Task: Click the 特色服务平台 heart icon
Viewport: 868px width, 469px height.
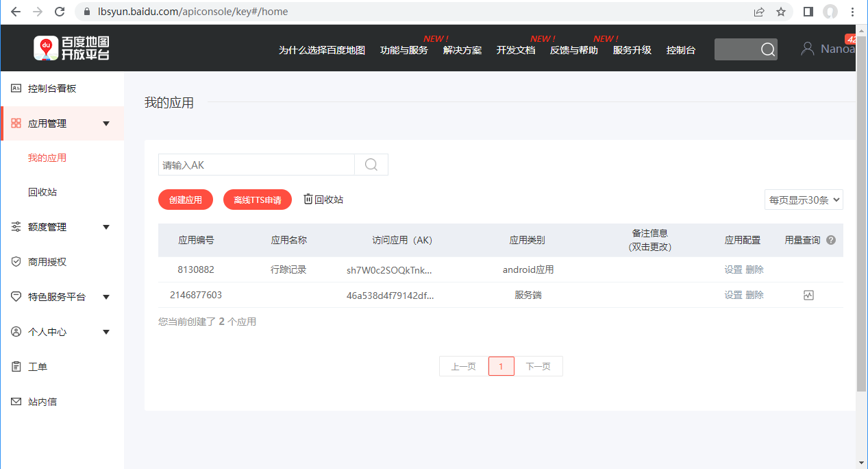Action: 16,297
